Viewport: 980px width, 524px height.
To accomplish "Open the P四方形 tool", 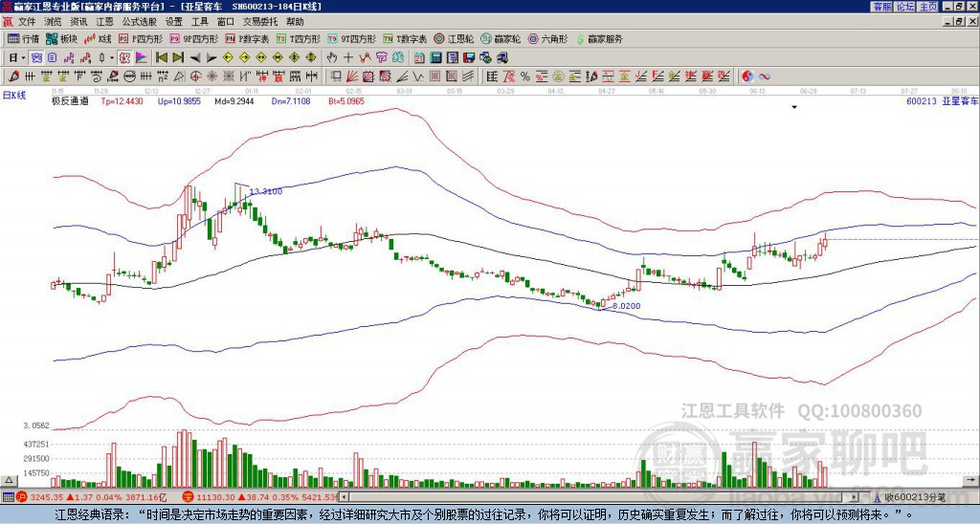I will pos(143,38).
